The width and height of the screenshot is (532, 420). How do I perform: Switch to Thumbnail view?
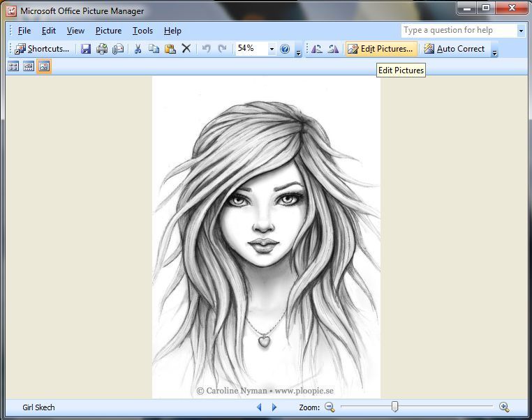tap(13, 66)
